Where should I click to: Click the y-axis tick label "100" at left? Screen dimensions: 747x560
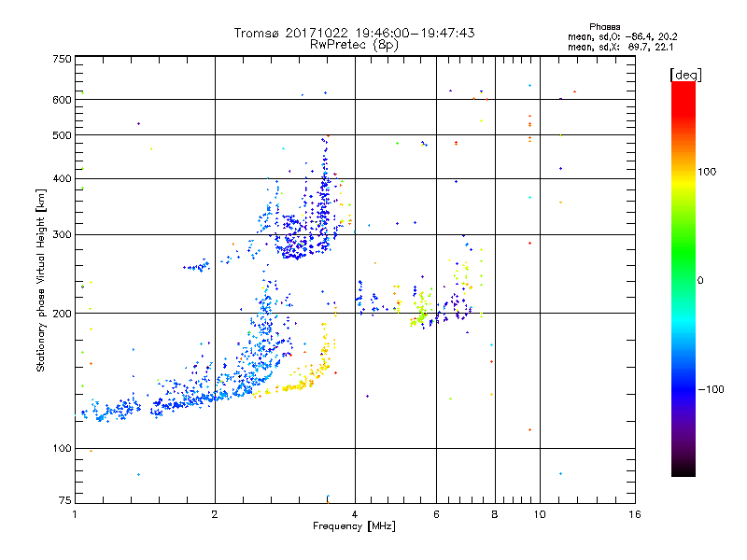point(62,448)
